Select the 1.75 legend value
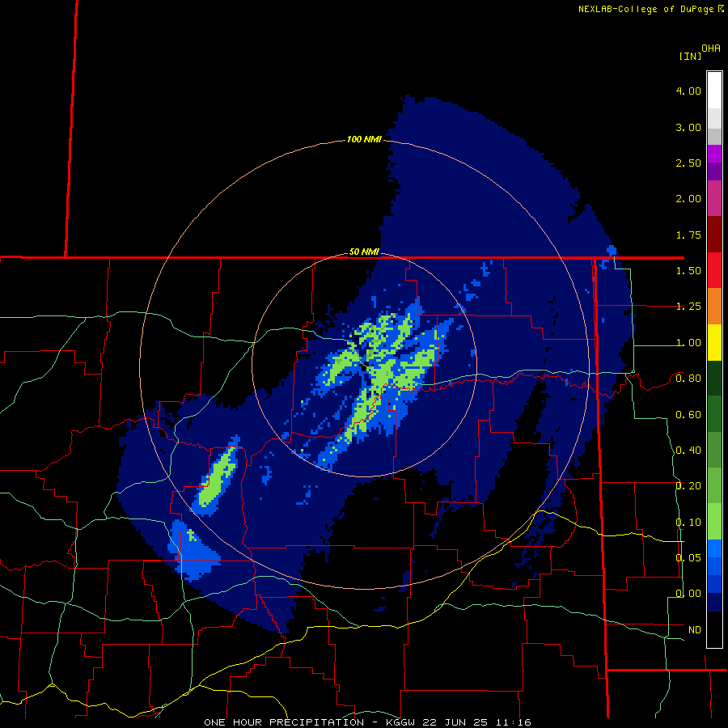Image resolution: width=728 pixels, height=728 pixels. [688, 235]
